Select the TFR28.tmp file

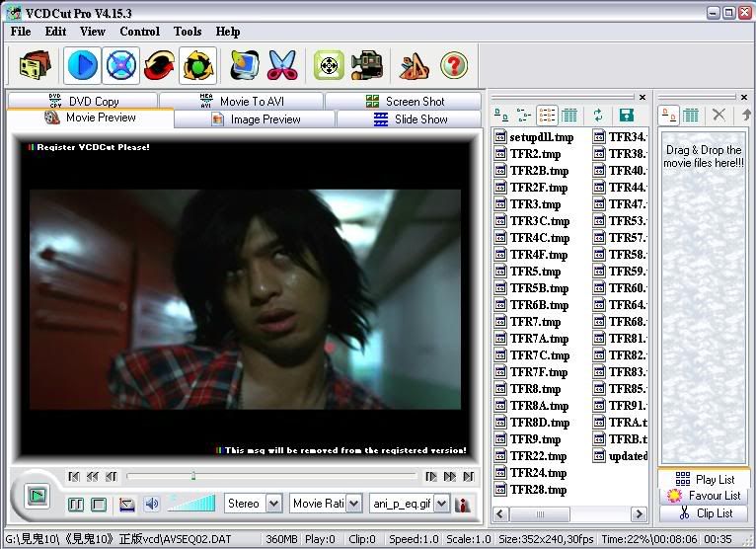[x=530, y=490]
